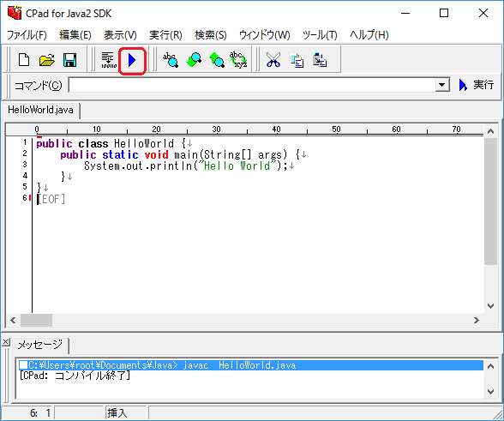
Task: Click the paste icon in the toolbar
Action: tap(320, 60)
